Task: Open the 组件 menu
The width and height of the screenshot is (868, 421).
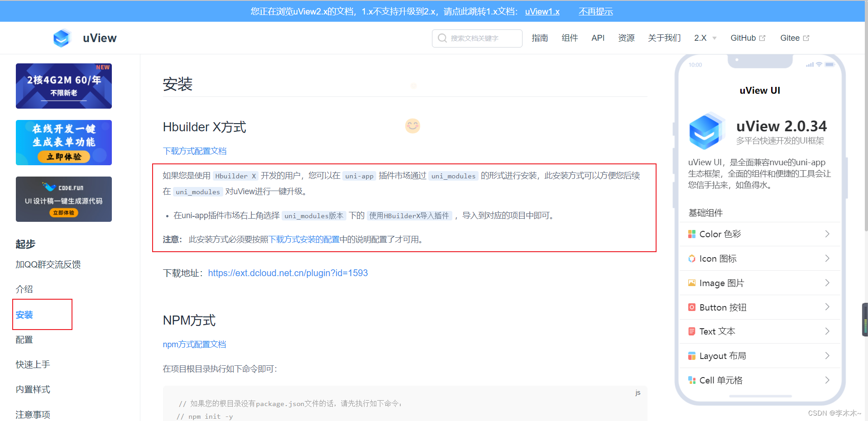Action: (570, 38)
